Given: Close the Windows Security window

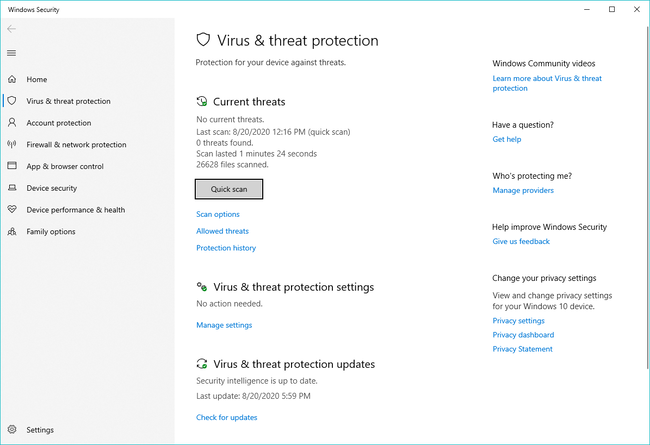Looking at the screenshot, I should [637, 9].
